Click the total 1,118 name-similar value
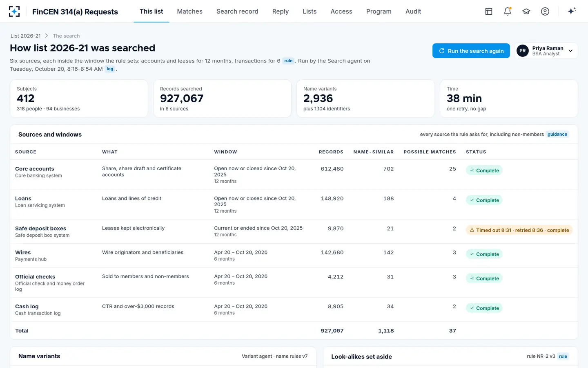Image resolution: width=588 pixels, height=368 pixels. 386,331
